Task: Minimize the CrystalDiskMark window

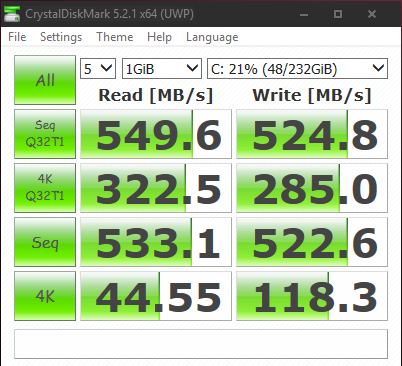Action: pos(304,14)
